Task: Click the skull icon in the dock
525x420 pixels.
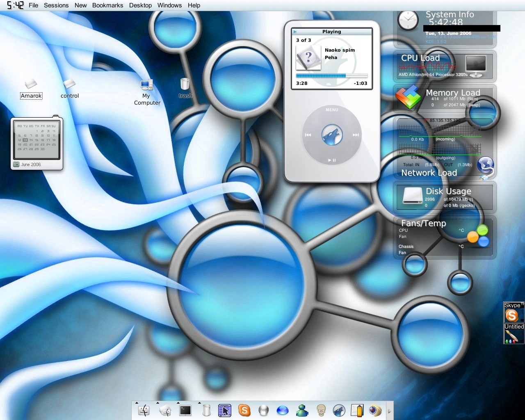Action: click(321, 410)
